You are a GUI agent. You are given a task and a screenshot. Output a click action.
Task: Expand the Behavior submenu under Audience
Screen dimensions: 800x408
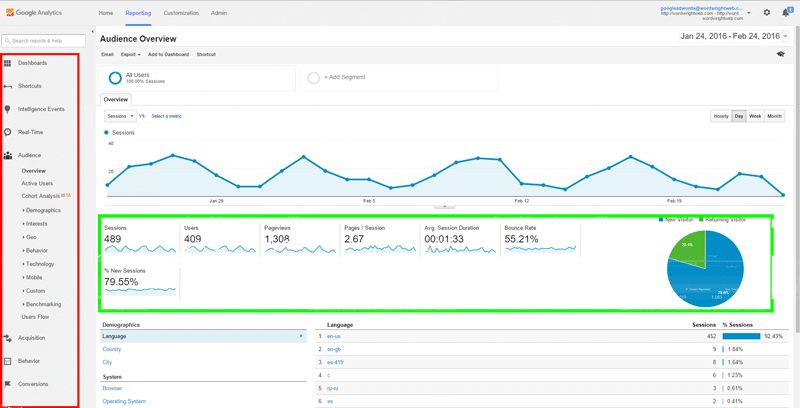[35, 251]
